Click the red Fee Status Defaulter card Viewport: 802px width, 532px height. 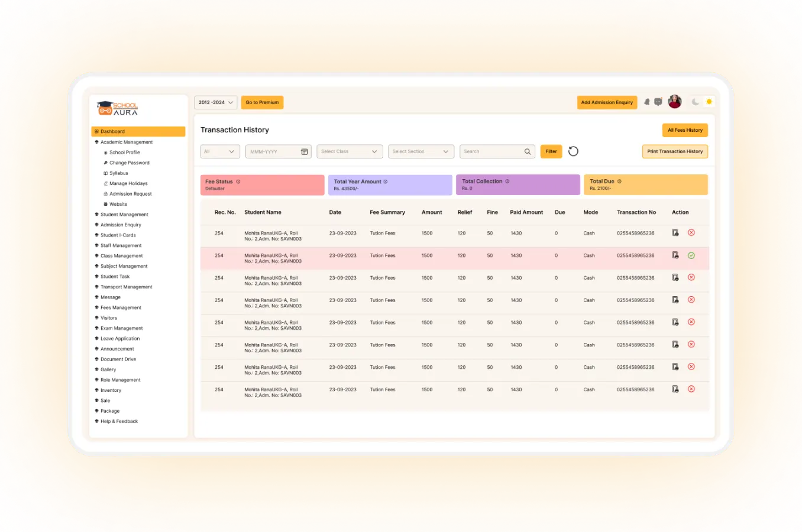(x=262, y=184)
